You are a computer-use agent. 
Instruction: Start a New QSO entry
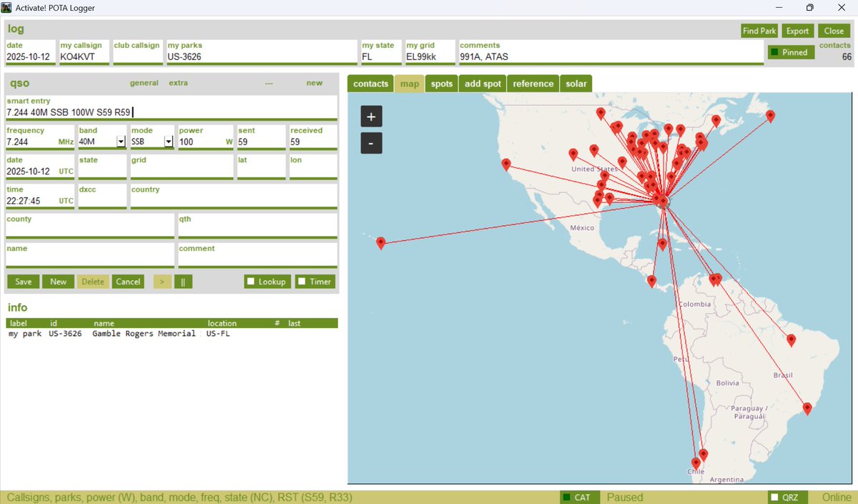pos(58,282)
